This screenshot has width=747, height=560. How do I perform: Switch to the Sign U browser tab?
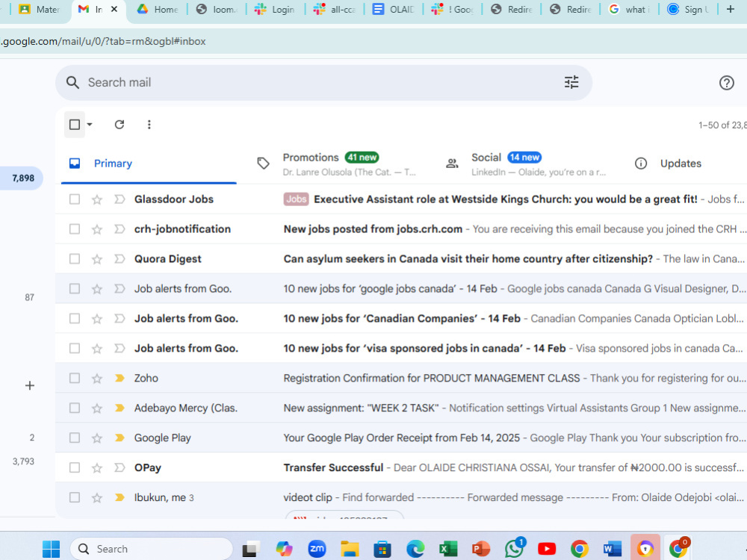click(x=688, y=9)
